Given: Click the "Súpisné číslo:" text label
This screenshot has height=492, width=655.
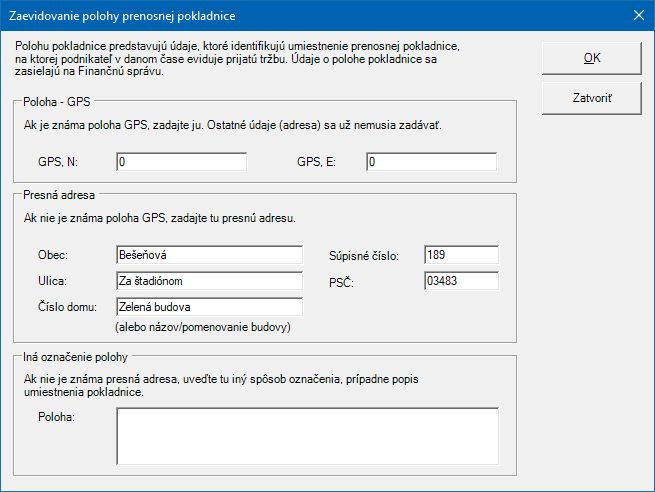Looking at the screenshot, I should 364,256.
